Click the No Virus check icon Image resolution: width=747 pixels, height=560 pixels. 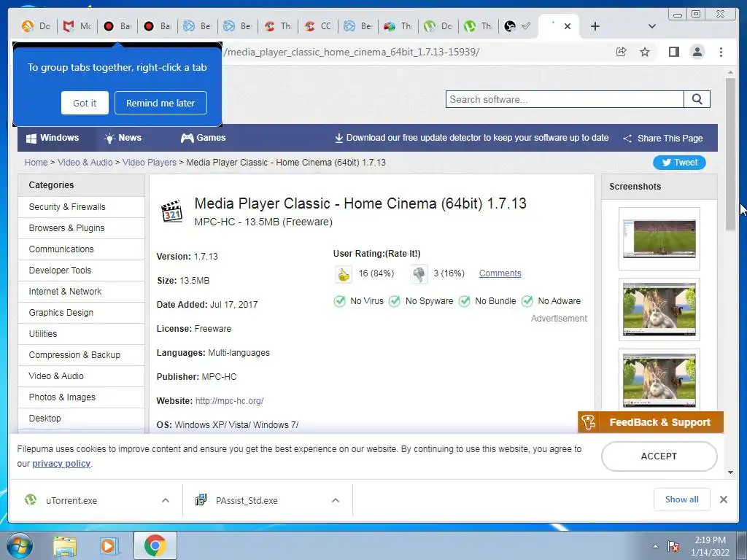(339, 301)
